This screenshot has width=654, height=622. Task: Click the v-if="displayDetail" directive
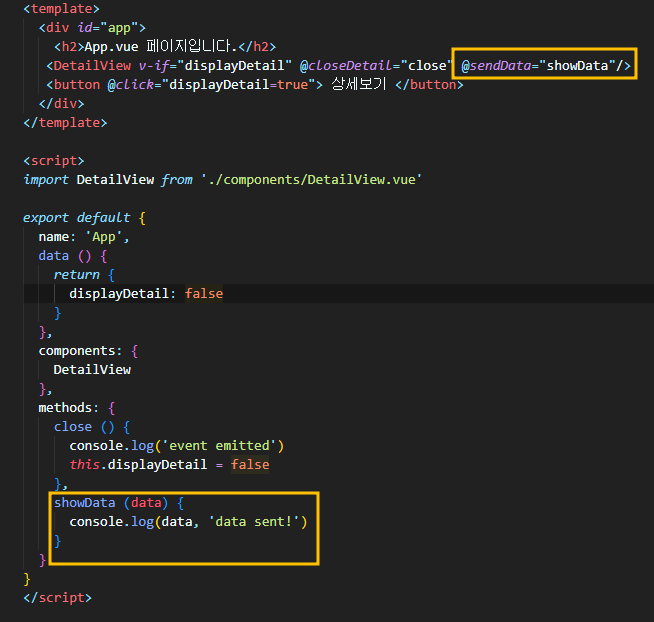(x=215, y=65)
